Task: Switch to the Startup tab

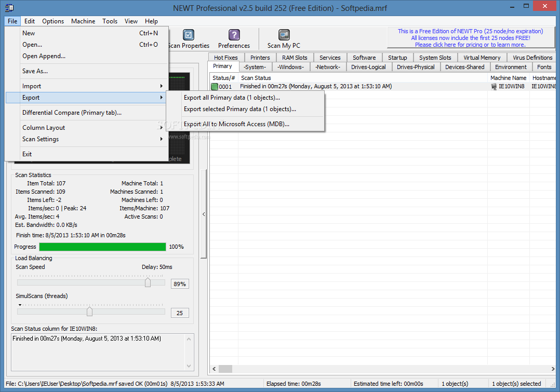Action: click(x=397, y=58)
